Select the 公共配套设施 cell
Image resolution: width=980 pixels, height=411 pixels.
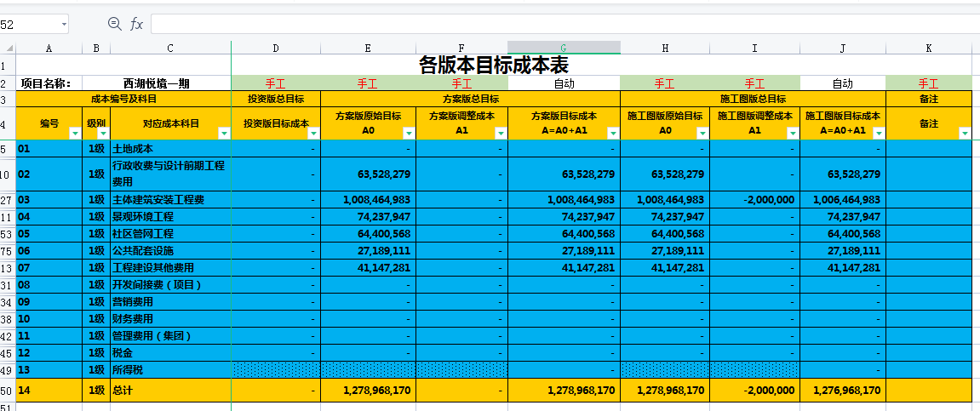(170, 250)
